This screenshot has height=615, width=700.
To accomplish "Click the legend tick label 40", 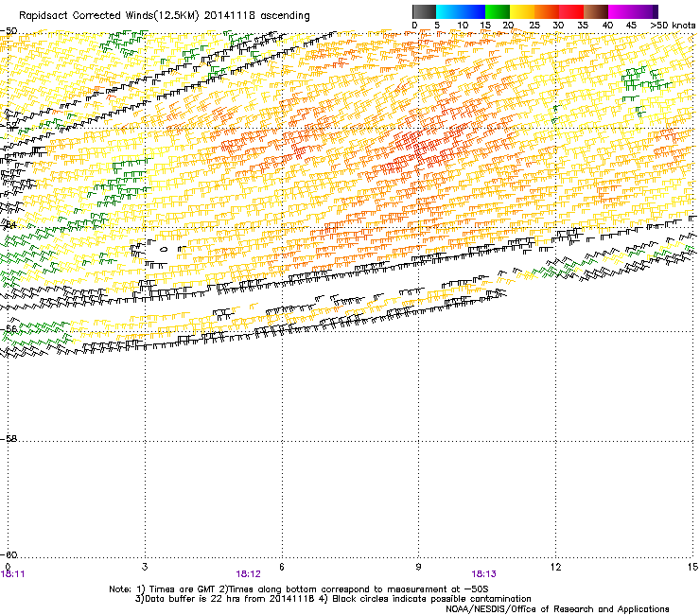I will [x=607, y=26].
